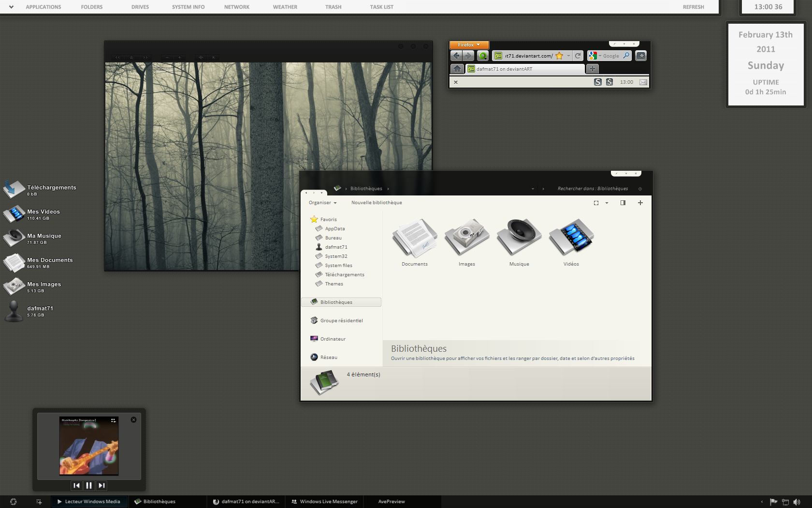Click the Google search magnifier
This screenshot has height=508, width=812.
pos(626,56)
